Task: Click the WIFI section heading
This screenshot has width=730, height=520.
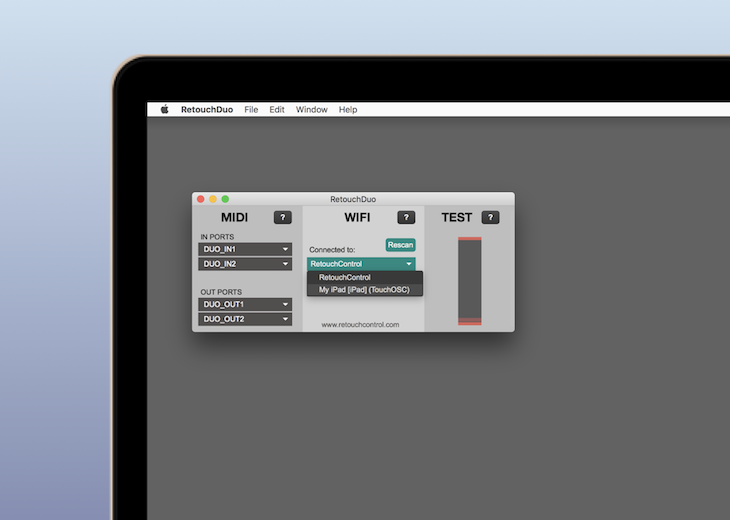Action: coord(357,217)
